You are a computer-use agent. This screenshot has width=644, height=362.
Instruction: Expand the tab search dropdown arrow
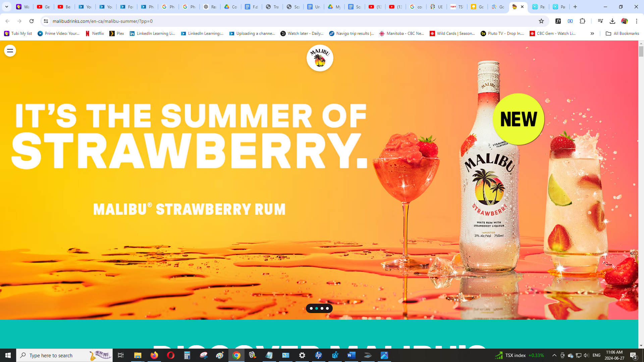coord(7,7)
